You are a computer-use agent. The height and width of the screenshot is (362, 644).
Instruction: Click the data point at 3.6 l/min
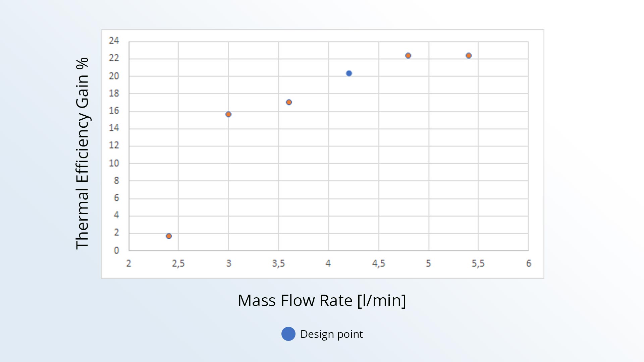pyautogui.click(x=289, y=102)
